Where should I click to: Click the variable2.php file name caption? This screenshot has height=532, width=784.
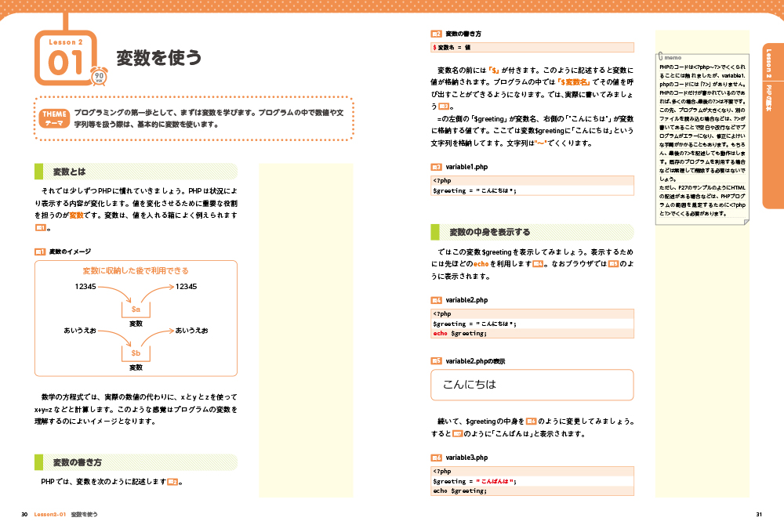[466, 300]
